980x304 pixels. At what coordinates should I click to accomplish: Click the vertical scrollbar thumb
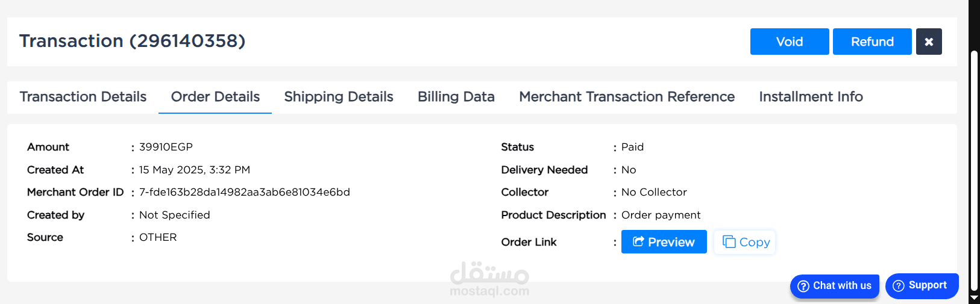point(974,169)
